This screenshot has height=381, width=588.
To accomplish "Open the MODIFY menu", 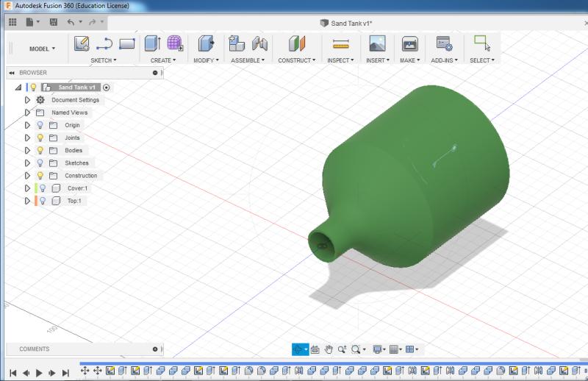I will tap(206, 60).
